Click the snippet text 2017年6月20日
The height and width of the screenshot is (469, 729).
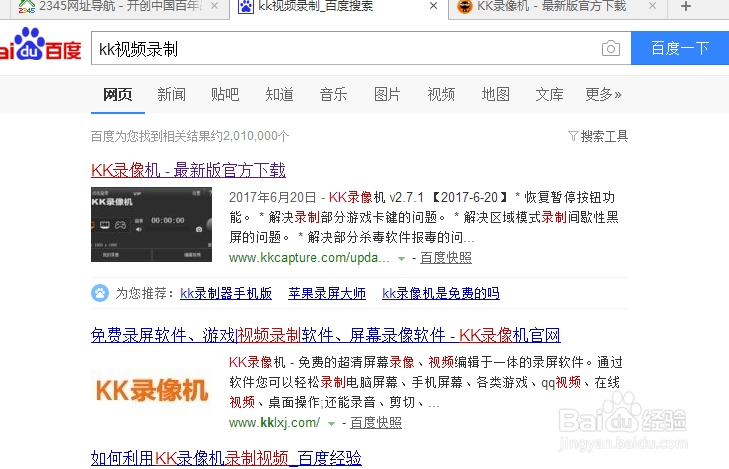click(272, 197)
